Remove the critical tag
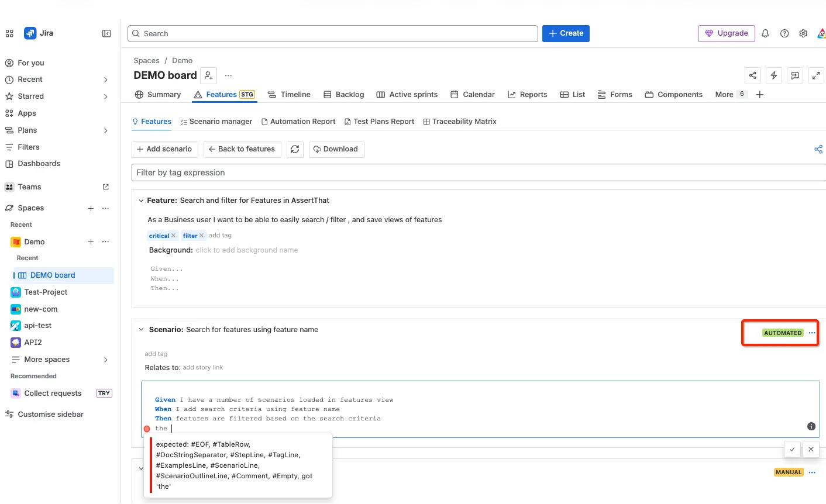Screen dimensions: 826x504 click(173, 235)
